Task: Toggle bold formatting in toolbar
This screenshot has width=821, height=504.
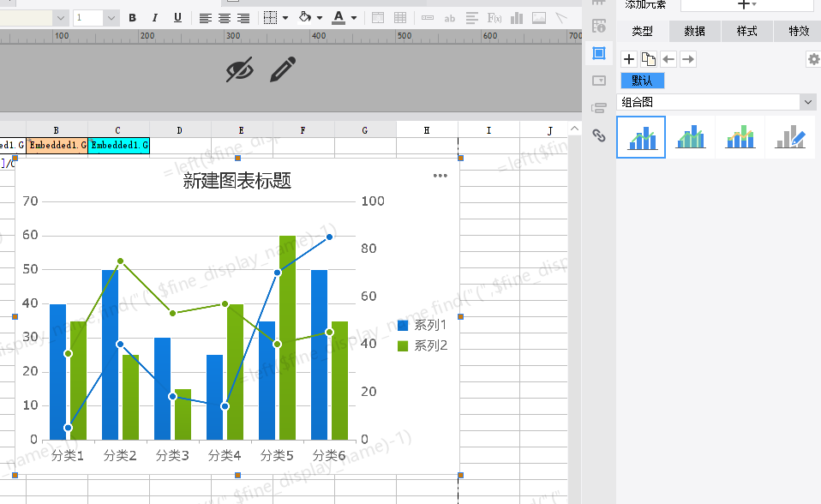Action: pyautogui.click(x=133, y=18)
